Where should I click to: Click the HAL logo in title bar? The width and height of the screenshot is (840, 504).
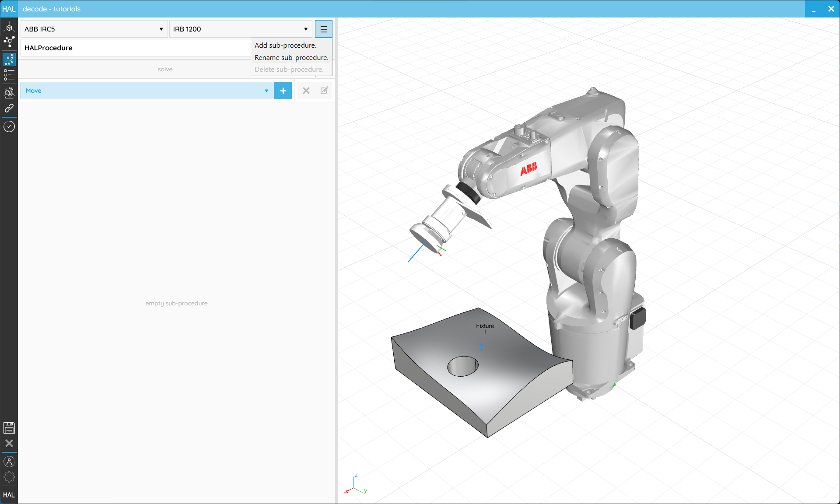click(9, 9)
